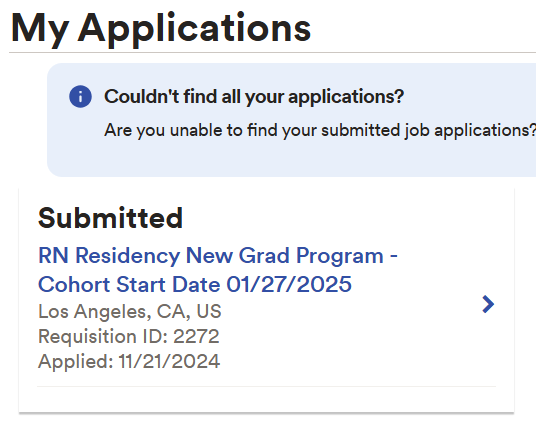Open the RN Residency New Grad Program link
536x427 pixels.
click(218, 270)
